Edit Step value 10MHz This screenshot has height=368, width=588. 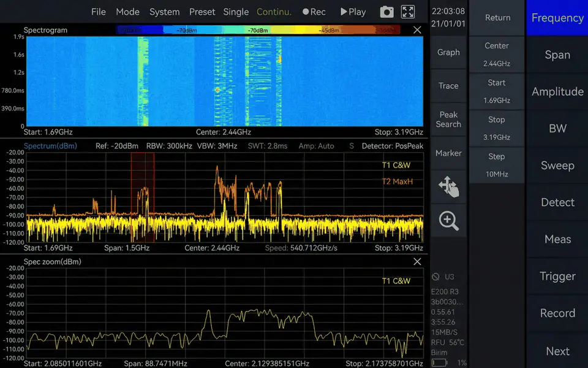pyautogui.click(x=497, y=165)
